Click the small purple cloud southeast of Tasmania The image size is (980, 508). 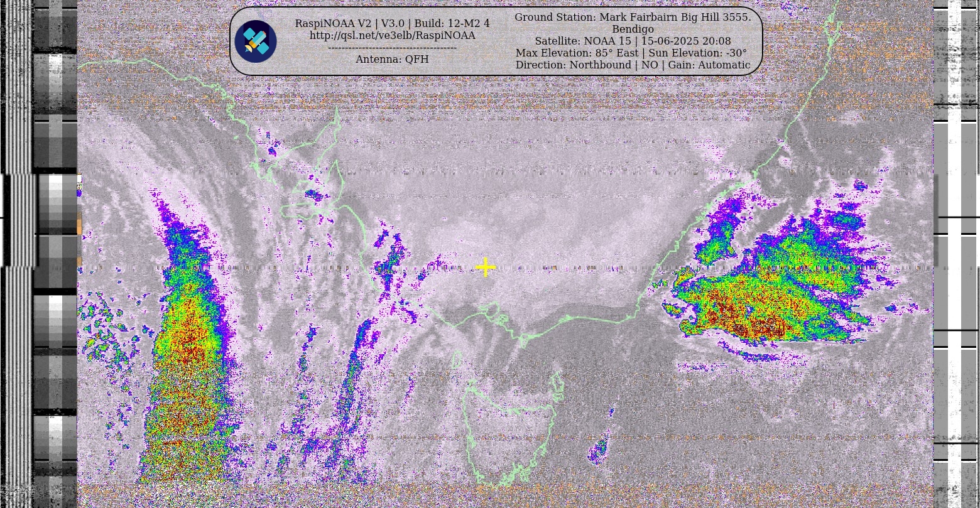tap(600, 447)
